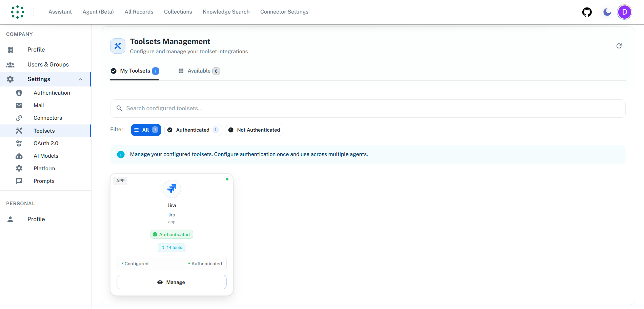Collapse the Settings section chevron
Viewport: 644px width, 309px height.
point(80,79)
